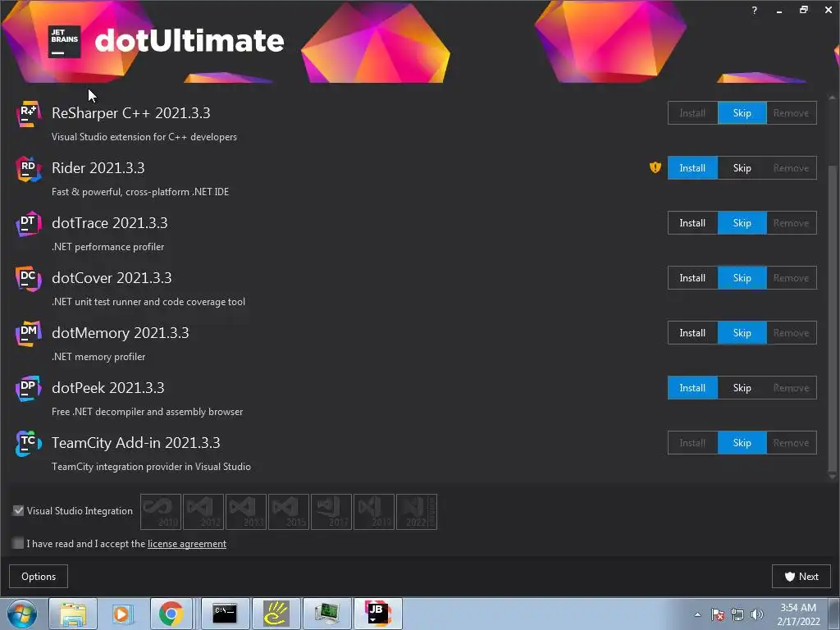Proceed with the Next button
840x630 pixels.
(801, 577)
